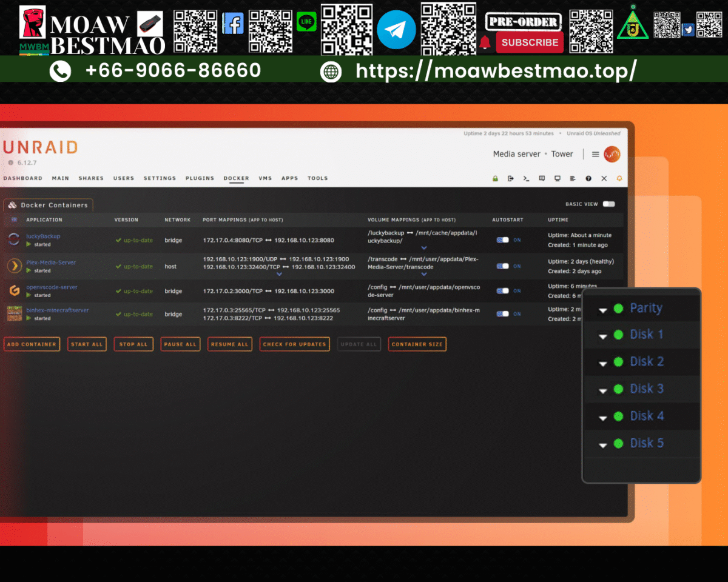Switch to the DOCKER tab
Image resolution: width=728 pixels, height=582 pixels.
[x=236, y=178]
